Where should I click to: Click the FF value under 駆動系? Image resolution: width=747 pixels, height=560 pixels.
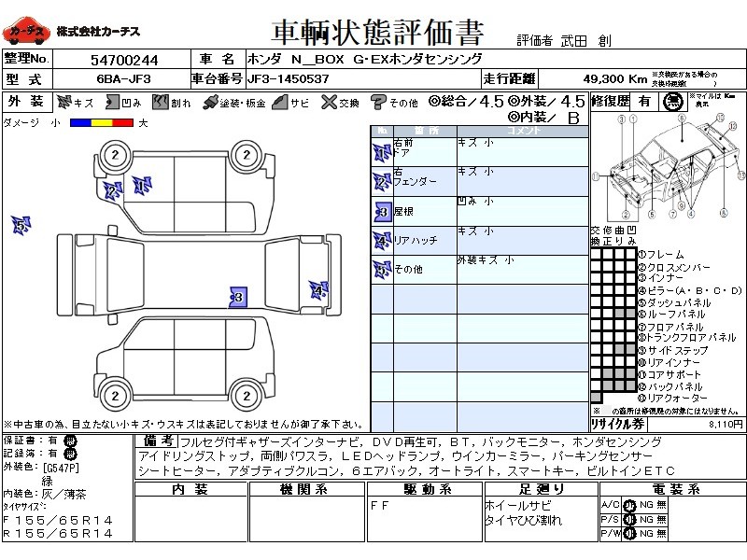[380, 506]
